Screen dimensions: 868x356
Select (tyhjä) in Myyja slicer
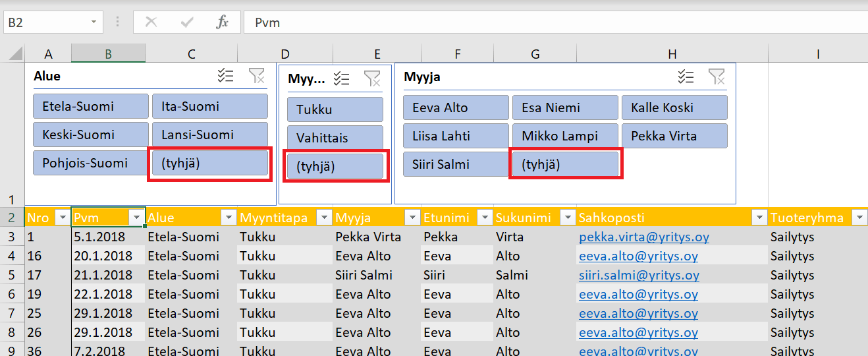565,164
